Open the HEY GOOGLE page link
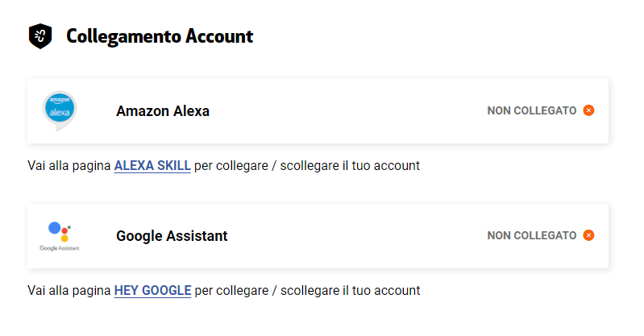Image resolution: width=644 pixels, height=336 pixels. pos(152,290)
